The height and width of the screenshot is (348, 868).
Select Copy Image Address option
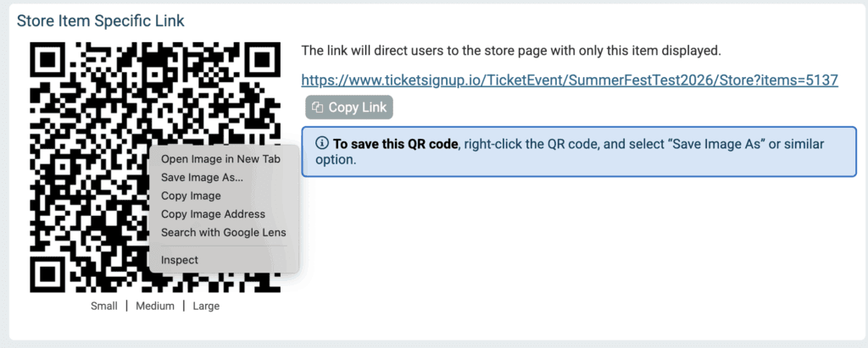click(x=213, y=214)
